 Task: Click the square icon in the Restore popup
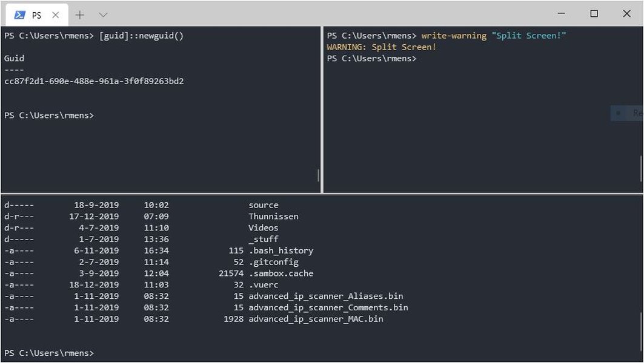pyautogui.click(x=617, y=113)
